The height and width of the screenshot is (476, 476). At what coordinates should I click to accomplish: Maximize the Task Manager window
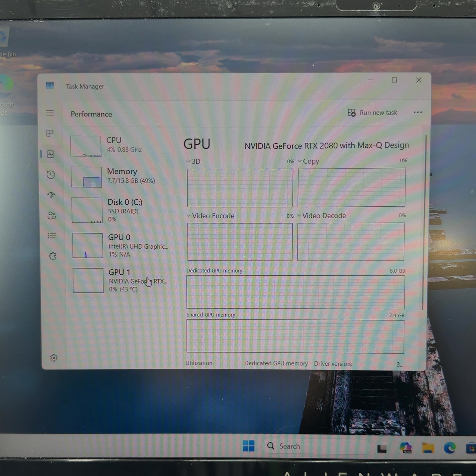tap(394, 80)
